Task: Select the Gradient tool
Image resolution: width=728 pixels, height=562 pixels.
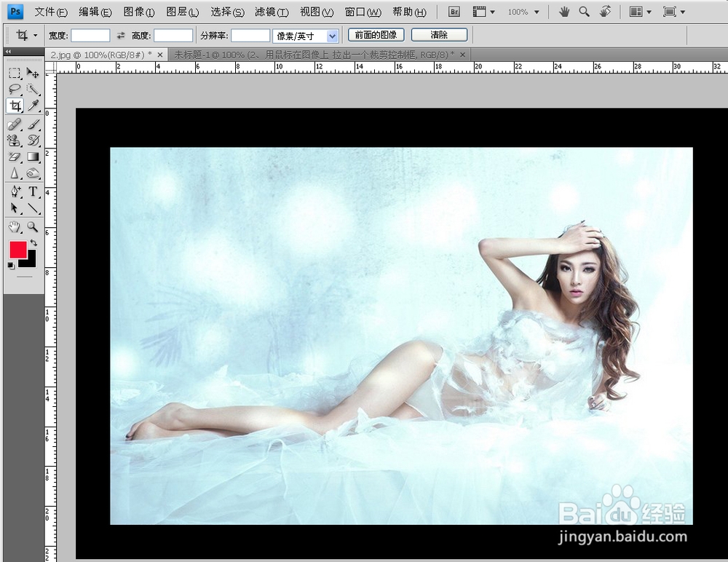Action: coord(33,157)
